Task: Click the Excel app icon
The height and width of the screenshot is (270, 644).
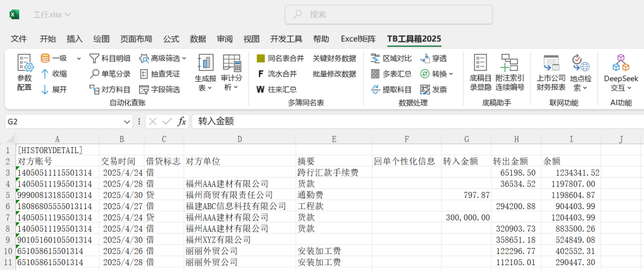Action: pos(14,14)
